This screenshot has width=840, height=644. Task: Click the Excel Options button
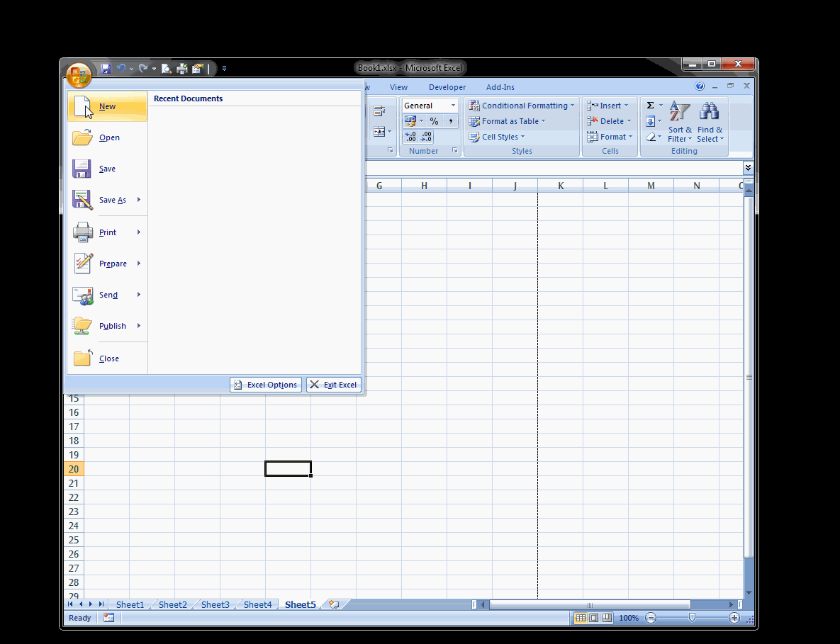[265, 384]
